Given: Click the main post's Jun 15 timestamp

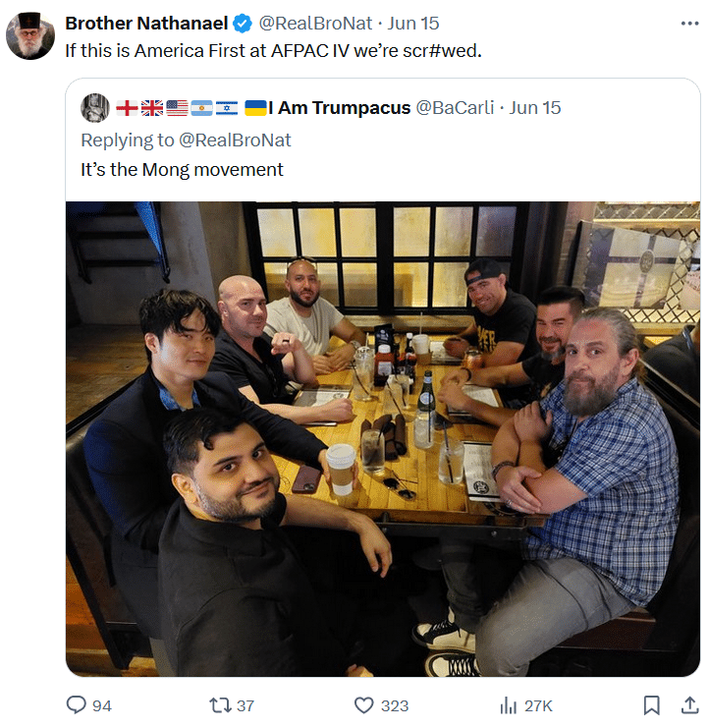Looking at the screenshot, I should click(x=413, y=24).
